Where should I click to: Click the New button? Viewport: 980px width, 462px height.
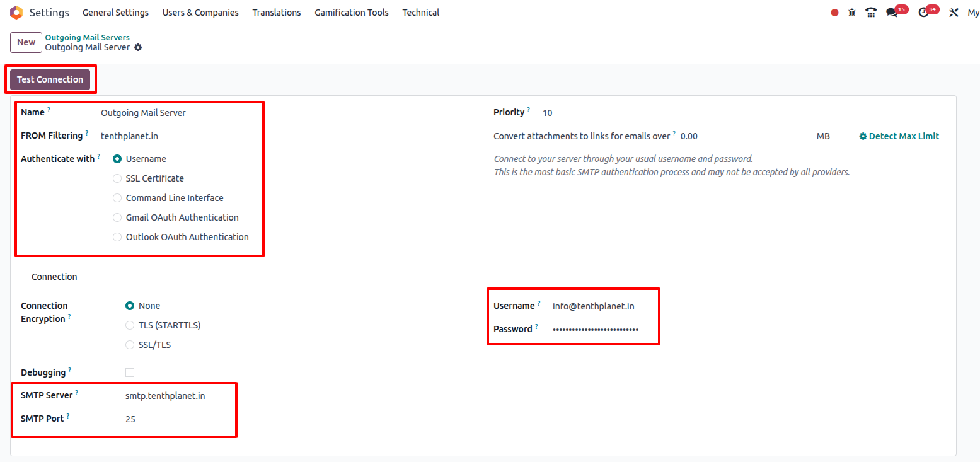click(26, 42)
